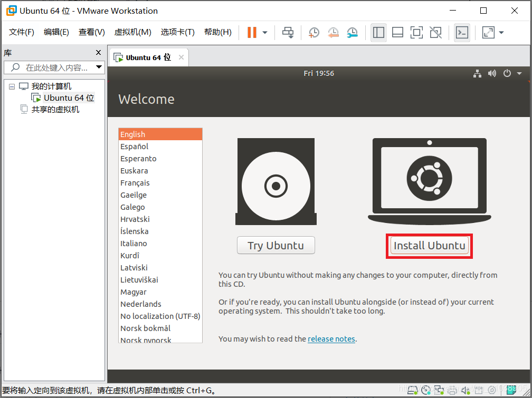
Task: Select Magyar in the language list
Action: click(x=160, y=292)
